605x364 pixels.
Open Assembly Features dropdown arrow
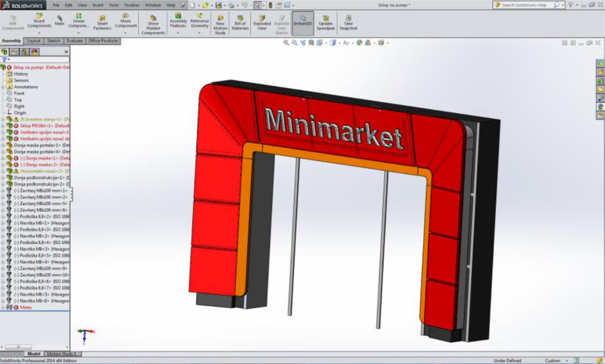click(x=178, y=33)
